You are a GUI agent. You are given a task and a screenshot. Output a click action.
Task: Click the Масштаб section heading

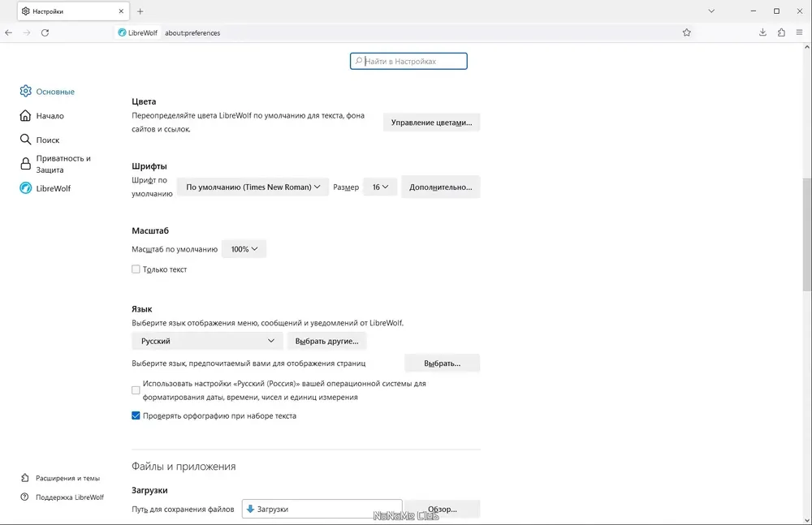coord(150,231)
